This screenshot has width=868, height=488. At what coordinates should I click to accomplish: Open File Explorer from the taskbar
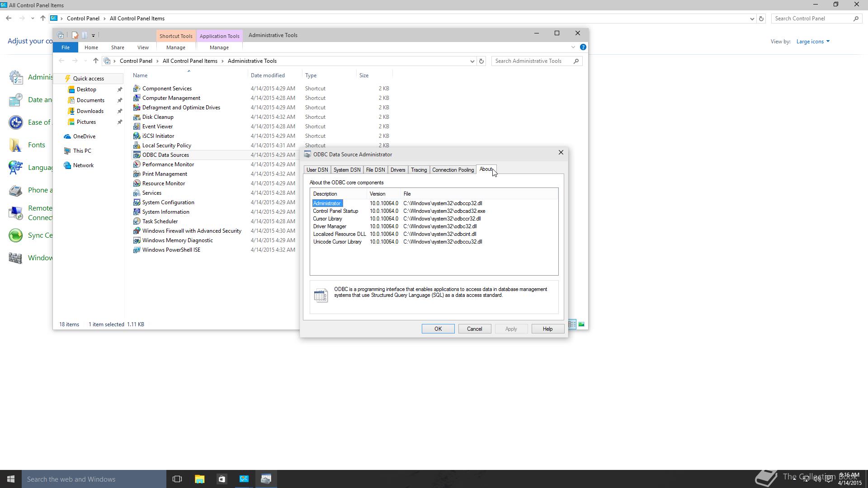(x=199, y=479)
